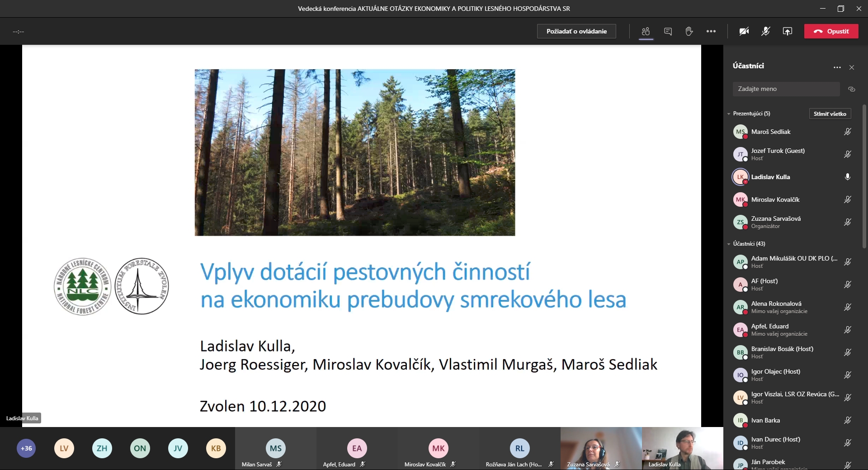868x470 pixels.
Task: Open the chat conversation icon
Action: pos(668,31)
